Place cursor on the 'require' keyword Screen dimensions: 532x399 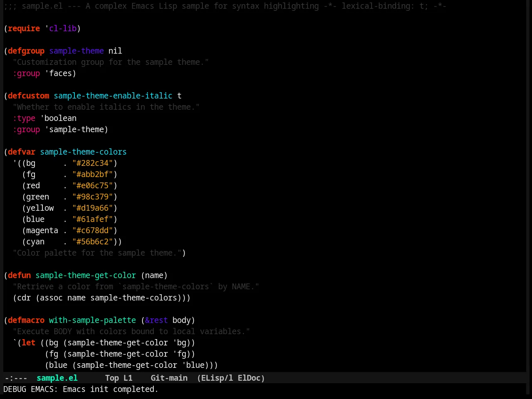coord(24,28)
